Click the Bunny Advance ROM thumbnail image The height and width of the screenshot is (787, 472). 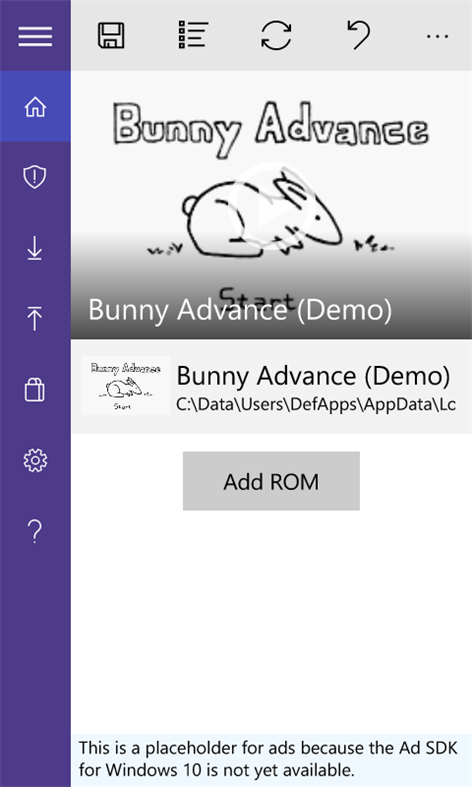pos(126,385)
